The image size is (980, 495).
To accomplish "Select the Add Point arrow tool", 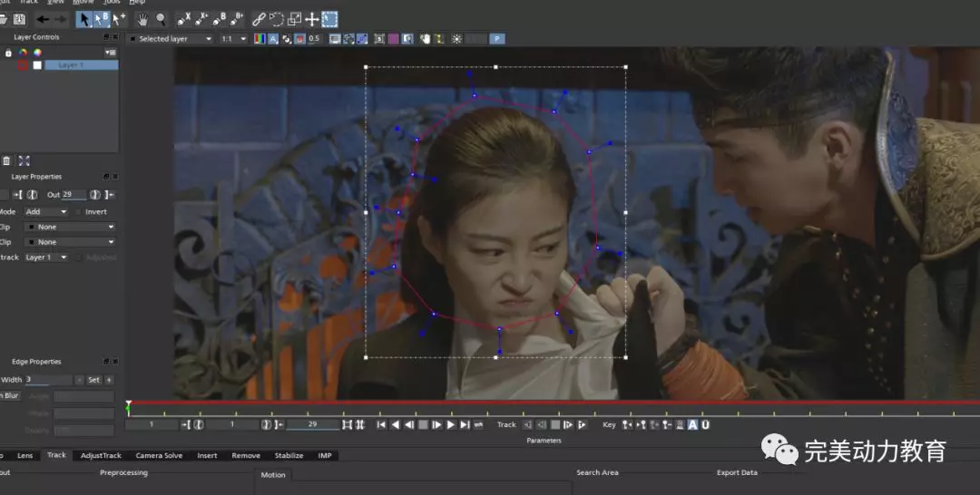I will tap(119, 19).
